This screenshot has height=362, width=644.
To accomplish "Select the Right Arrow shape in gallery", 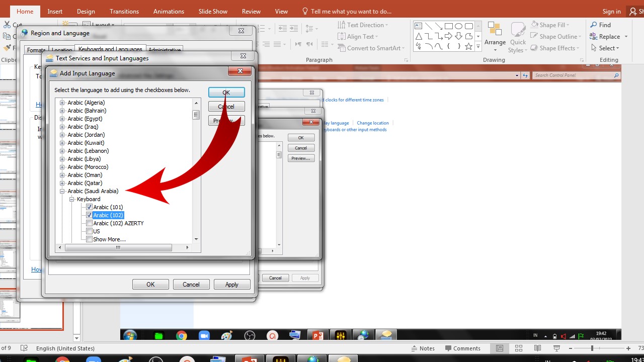I will tap(449, 36).
